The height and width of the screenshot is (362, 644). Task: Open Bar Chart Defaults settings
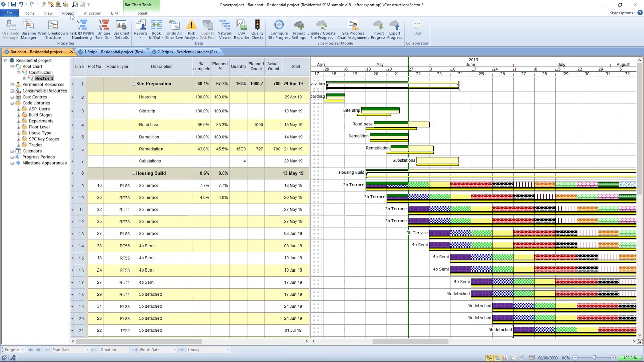pyautogui.click(x=121, y=30)
